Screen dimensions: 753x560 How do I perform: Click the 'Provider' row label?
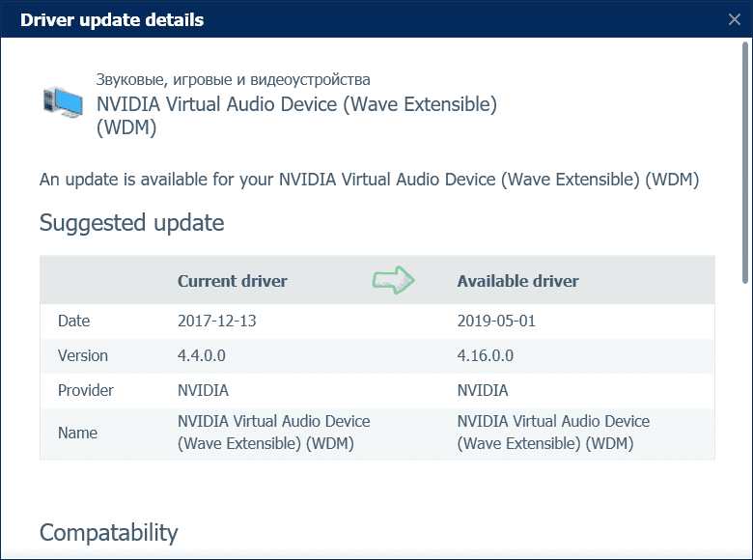tap(86, 390)
